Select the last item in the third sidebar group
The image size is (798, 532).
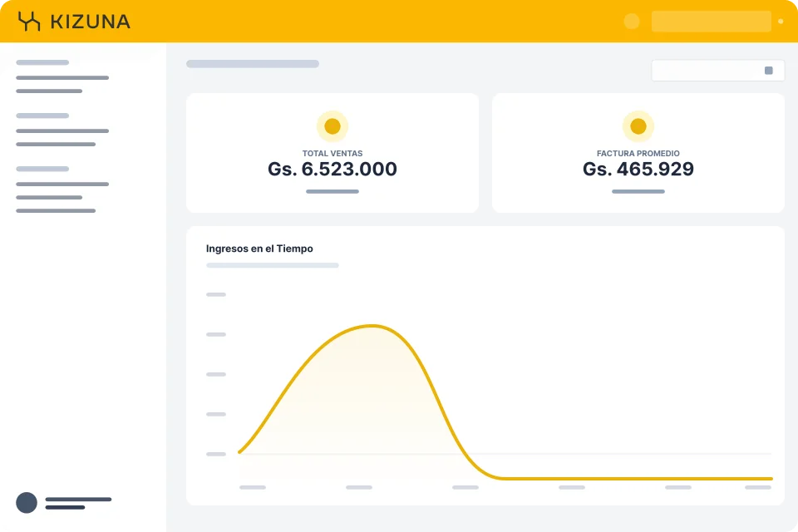click(x=56, y=210)
